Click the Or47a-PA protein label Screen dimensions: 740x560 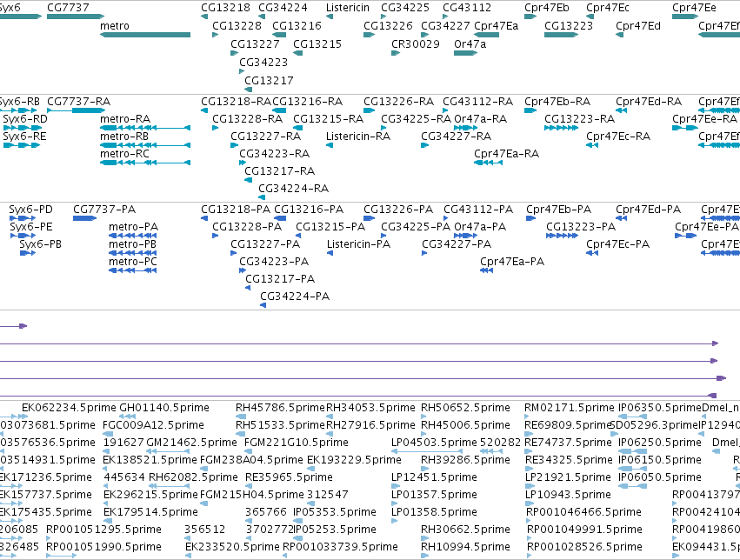click(x=480, y=227)
